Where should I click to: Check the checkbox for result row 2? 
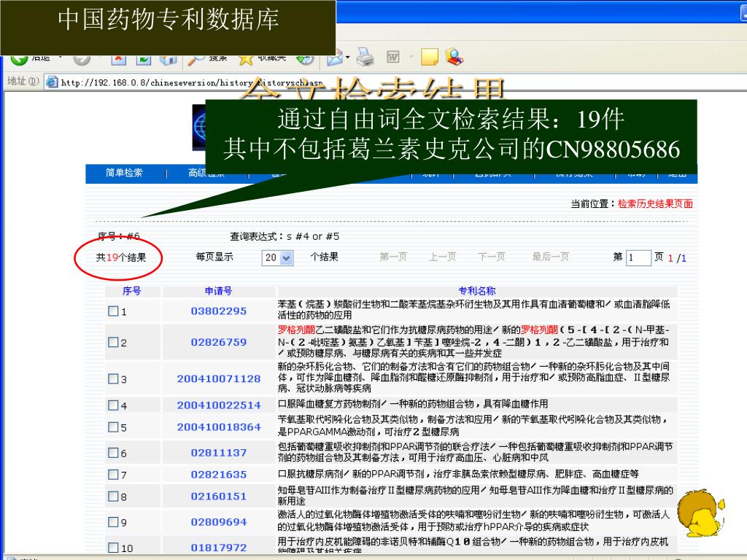pyautogui.click(x=113, y=342)
